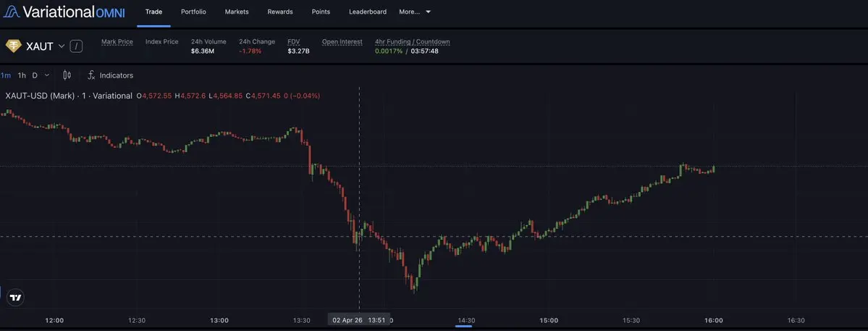The height and width of the screenshot is (331, 868).
Task: Click the 24h Volume value $6.36M
Action: [201, 51]
